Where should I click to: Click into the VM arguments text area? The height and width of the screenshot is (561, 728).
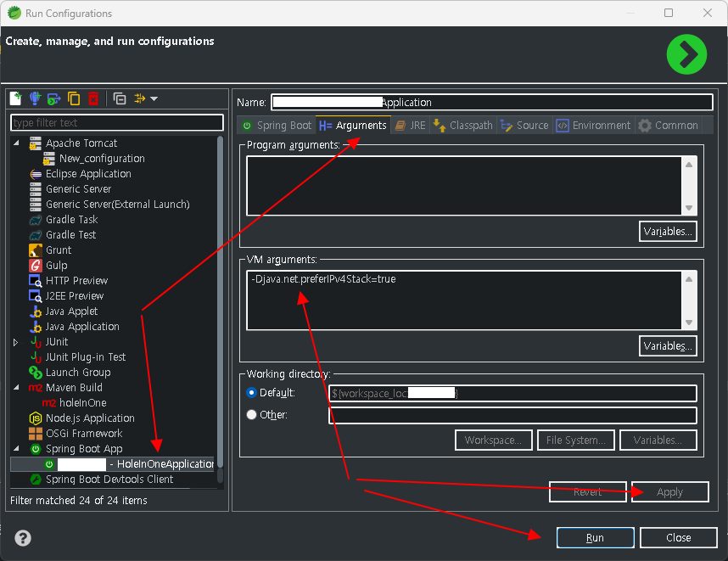[464, 300]
